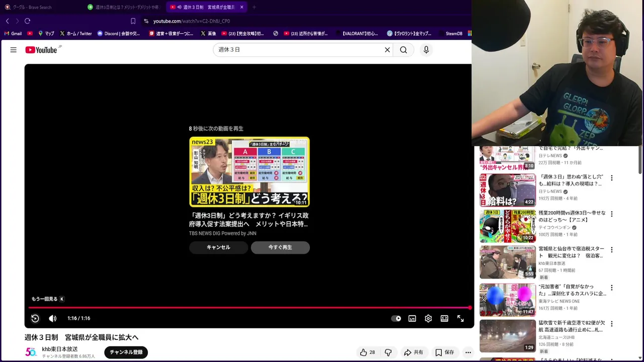Viewport: 644px width, 362px height.
Task: Open the 4:22 給料は? recommended thumbnail
Action: (x=508, y=191)
